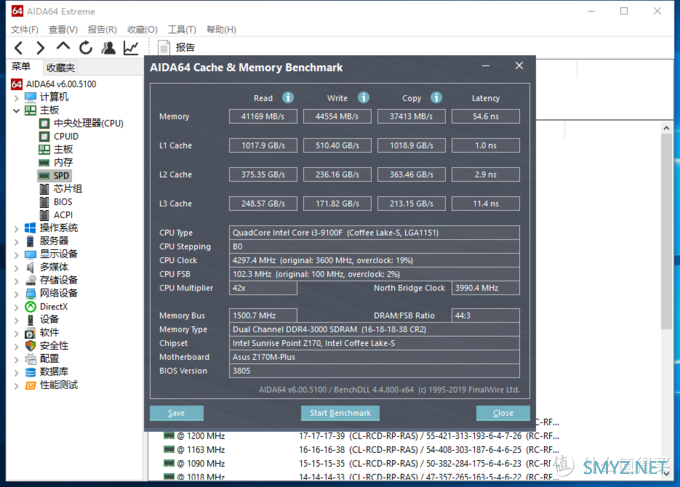
Task: Open the 工具(T) menu
Action: point(182,29)
